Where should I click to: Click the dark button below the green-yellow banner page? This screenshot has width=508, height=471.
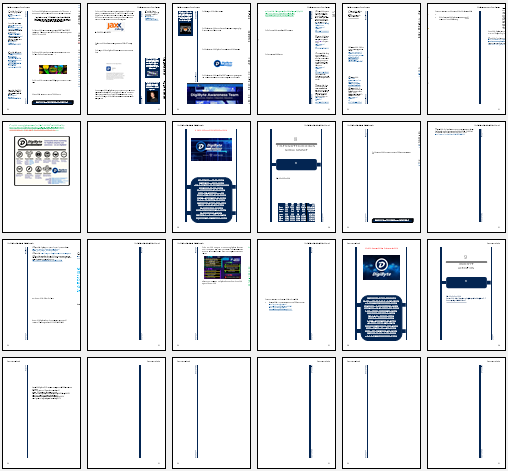(53, 102)
